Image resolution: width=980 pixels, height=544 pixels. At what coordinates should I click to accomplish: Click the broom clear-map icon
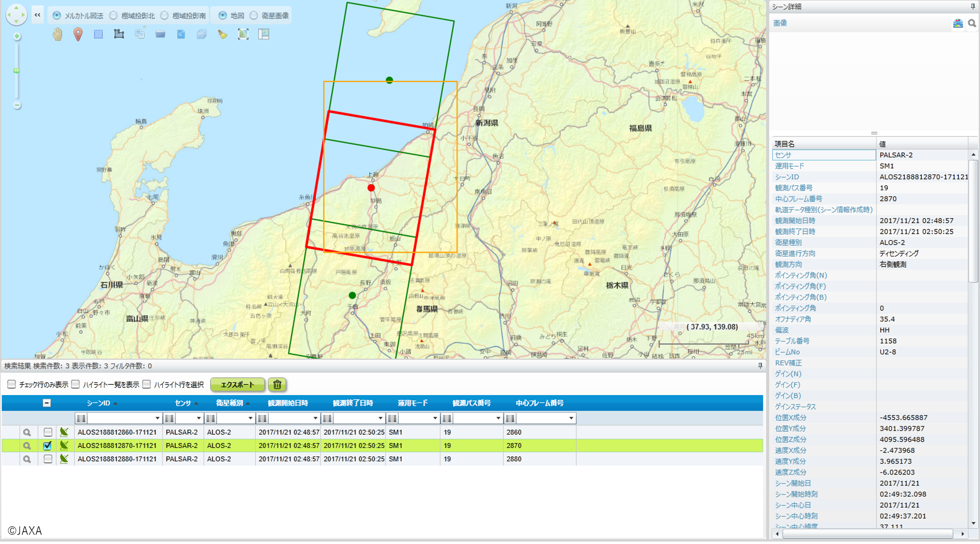[x=222, y=34]
